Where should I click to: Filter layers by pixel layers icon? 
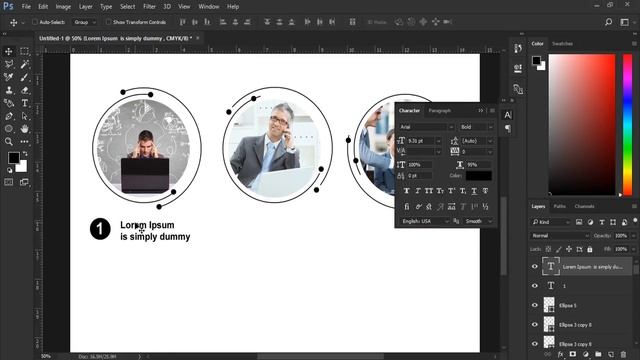click(x=579, y=222)
